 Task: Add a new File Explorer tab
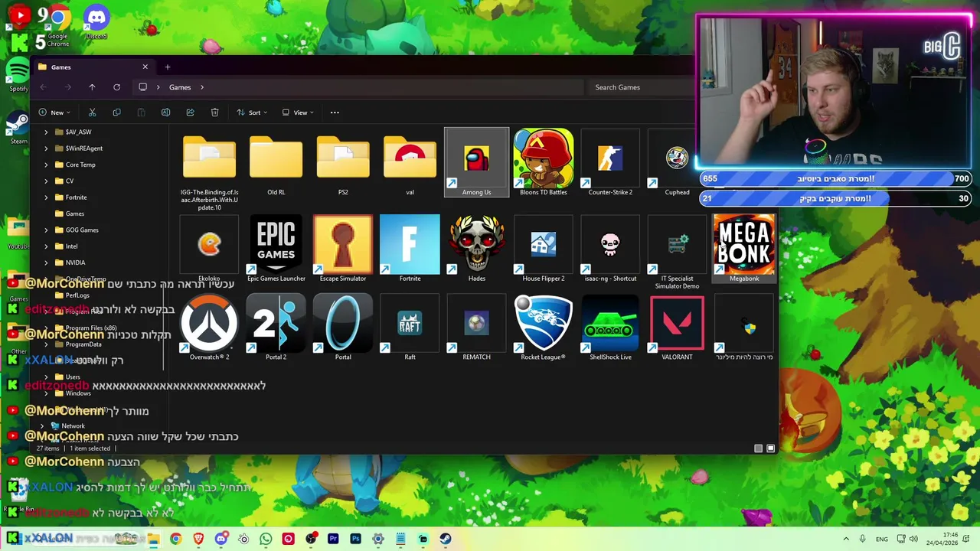pos(167,67)
